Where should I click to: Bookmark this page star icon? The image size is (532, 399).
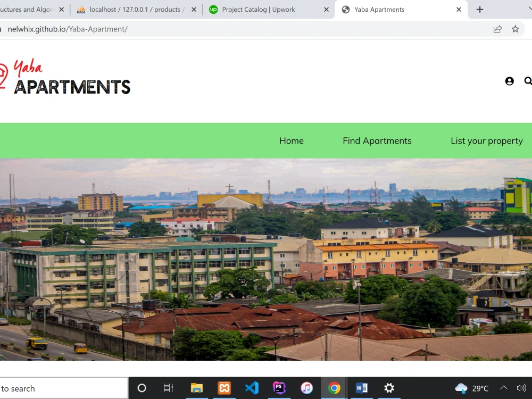pyautogui.click(x=515, y=29)
